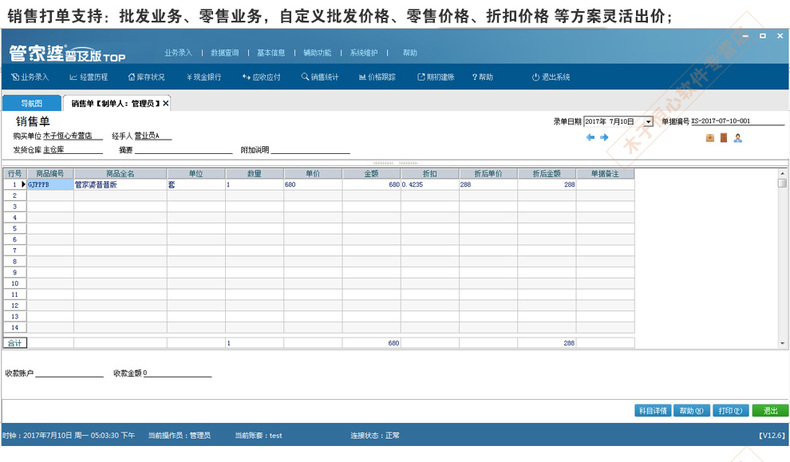Screen dimensions: 790x462
Task: Click the green 退出 button
Action: (x=770, y=411)
